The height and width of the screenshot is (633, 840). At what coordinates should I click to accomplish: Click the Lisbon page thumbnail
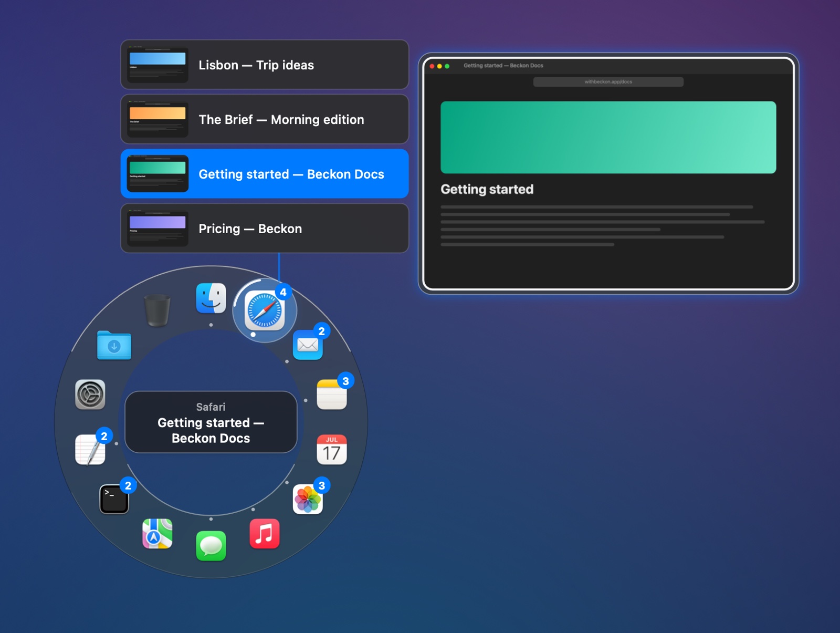pyautogui.click(x=157, y=65)
